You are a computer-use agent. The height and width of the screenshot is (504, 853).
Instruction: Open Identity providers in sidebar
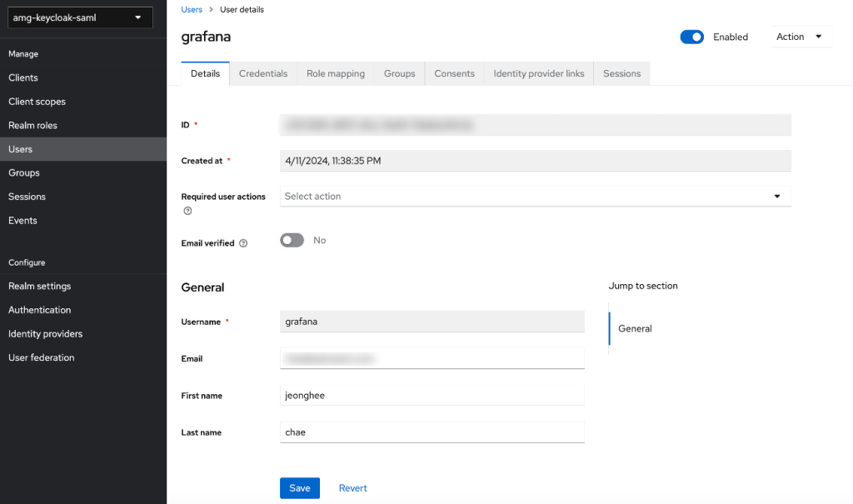(83, 334)
